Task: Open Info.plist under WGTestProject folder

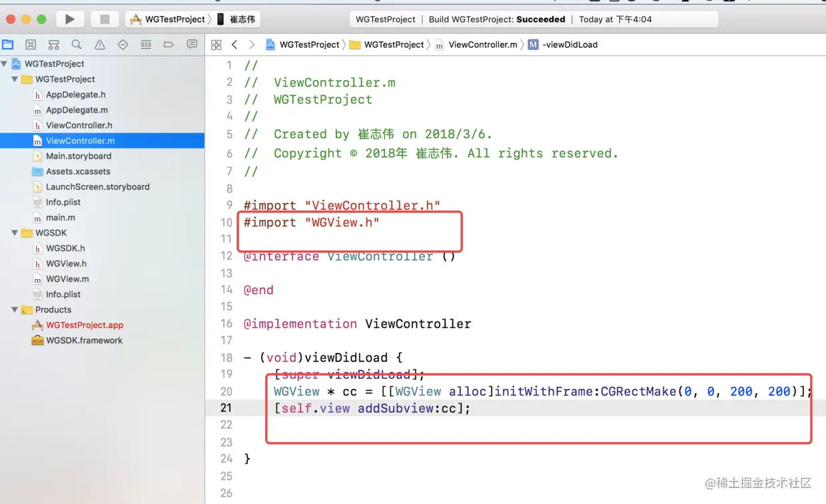Action: tap(63, 202)
